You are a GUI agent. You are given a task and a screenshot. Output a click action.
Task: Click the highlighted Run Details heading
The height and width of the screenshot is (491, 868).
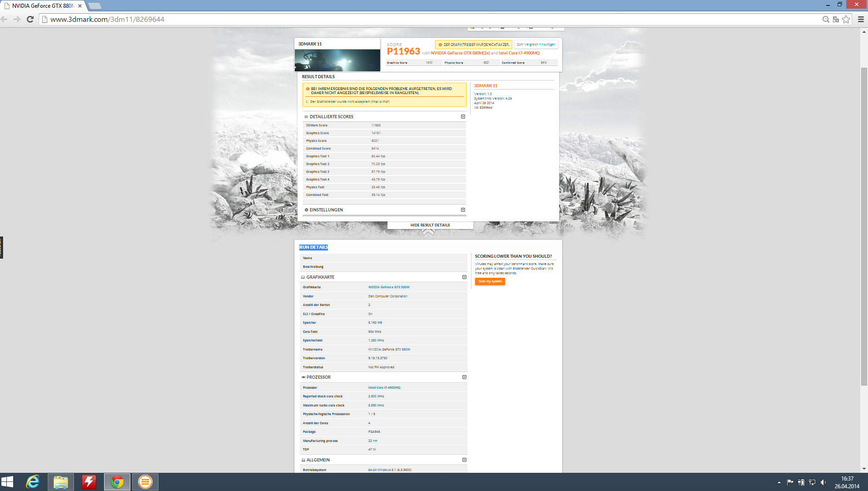[313, 247]
